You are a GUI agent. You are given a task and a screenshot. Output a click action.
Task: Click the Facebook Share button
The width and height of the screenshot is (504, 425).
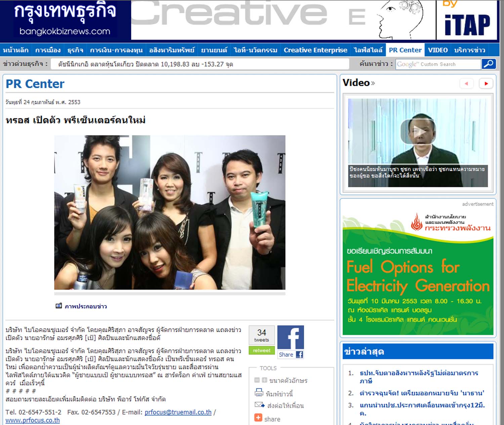click(291, 354)
